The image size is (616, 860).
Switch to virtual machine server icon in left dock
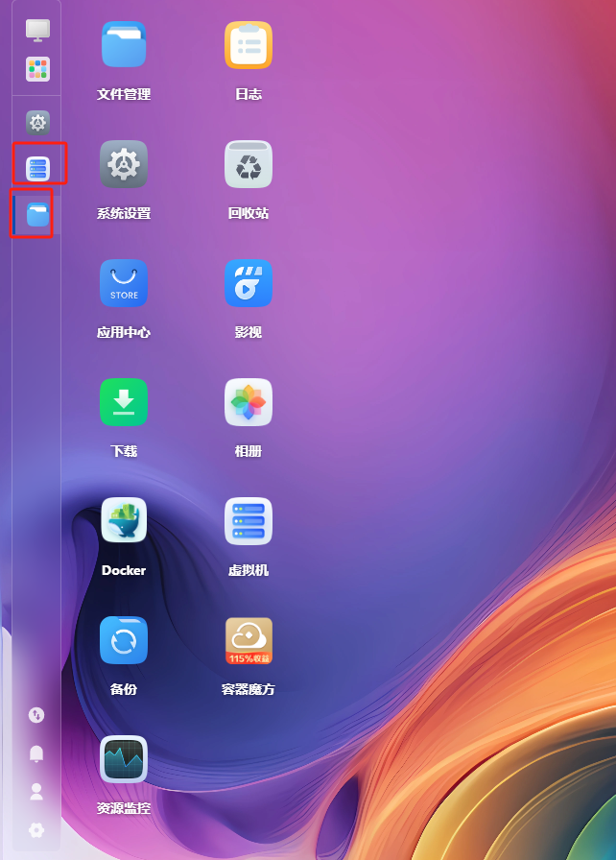point(37,168)
